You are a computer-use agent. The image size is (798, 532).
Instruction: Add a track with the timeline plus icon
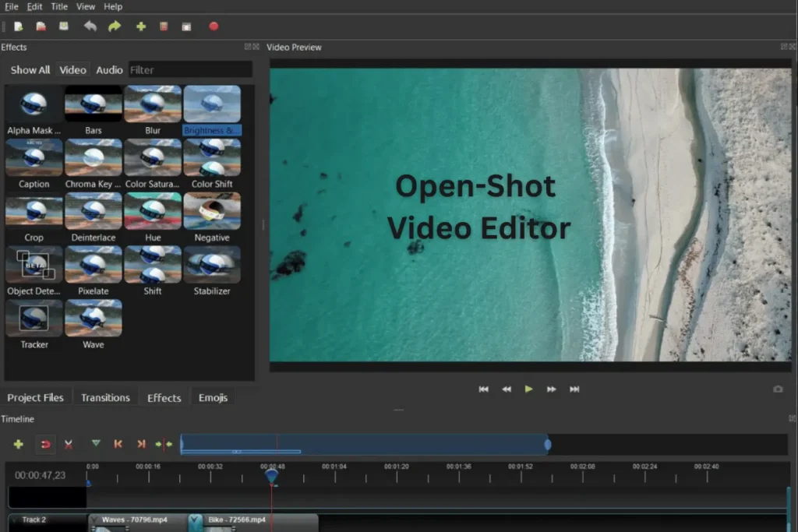[19, 445]
